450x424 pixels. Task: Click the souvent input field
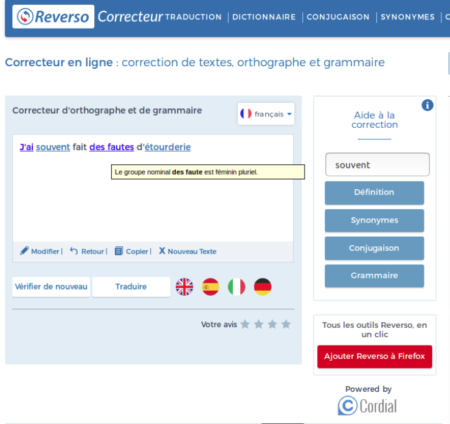[377, 165]
